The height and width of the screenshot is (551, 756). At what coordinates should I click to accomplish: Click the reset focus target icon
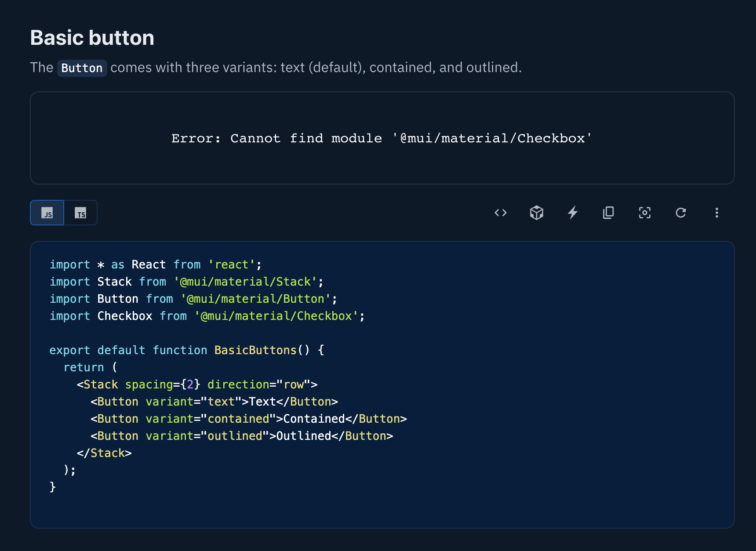(x=645, y=213)
